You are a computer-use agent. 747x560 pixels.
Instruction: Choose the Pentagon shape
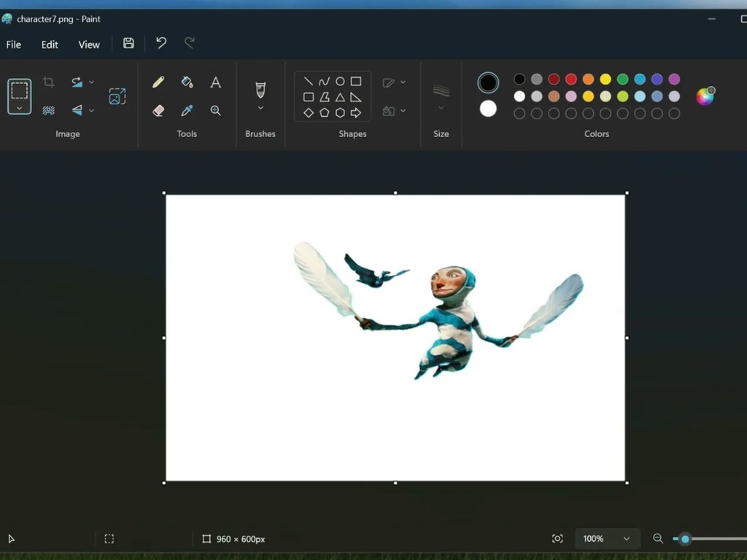pos(325,113)
